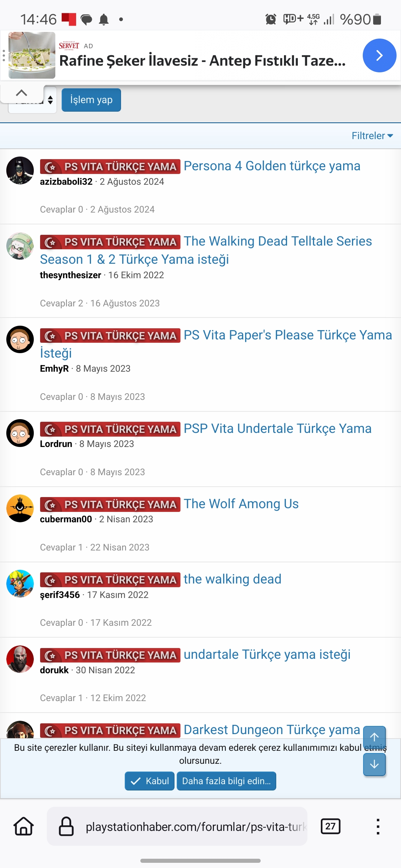Accept cookies with the Kabul button
Screen dimensions: 401x868
(150, 781)
